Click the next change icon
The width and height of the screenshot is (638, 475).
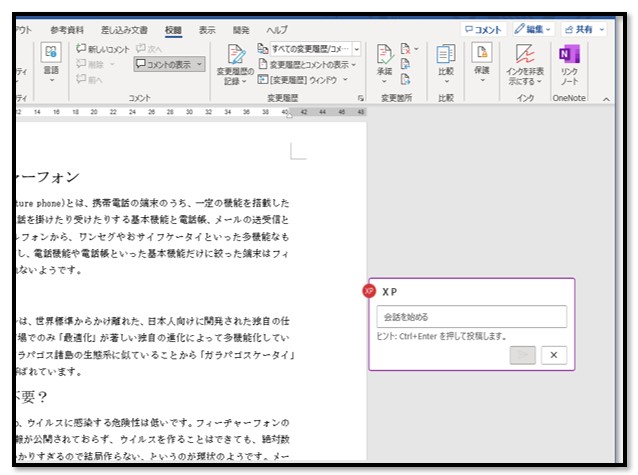405,79
